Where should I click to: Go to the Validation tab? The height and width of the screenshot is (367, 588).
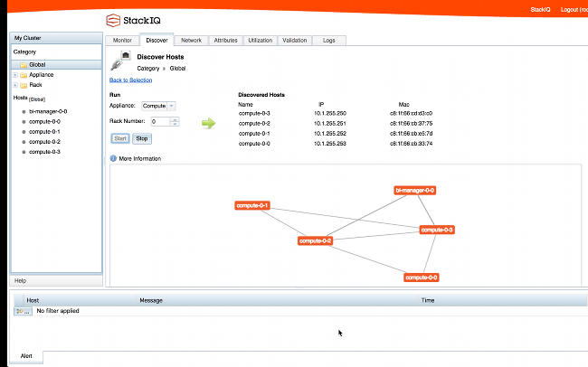[x=295, y=40]
